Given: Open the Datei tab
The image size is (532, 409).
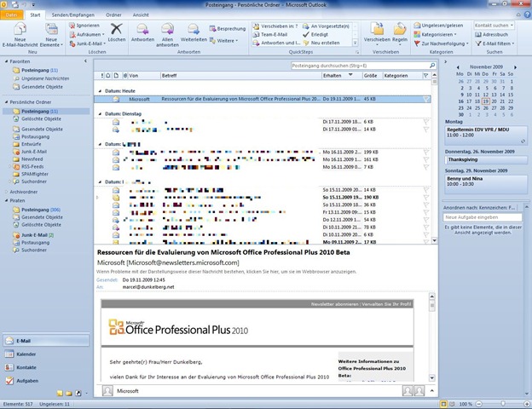Looking at the screenshot, I should point(12,15).
